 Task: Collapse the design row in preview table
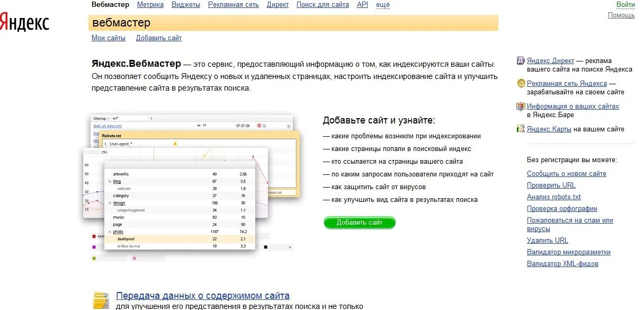pos(110,203)
